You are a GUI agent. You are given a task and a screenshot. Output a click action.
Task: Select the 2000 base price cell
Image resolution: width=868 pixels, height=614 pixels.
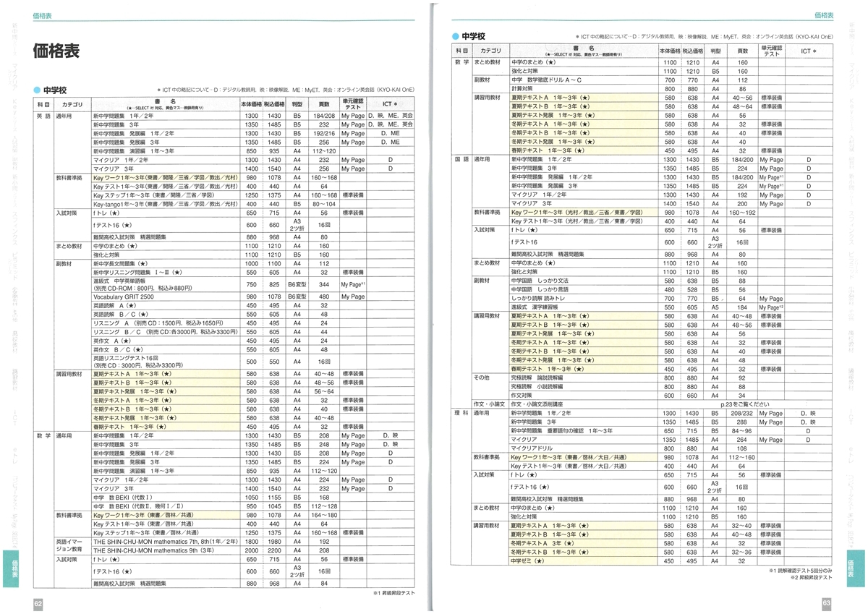(x=251, y=550)
